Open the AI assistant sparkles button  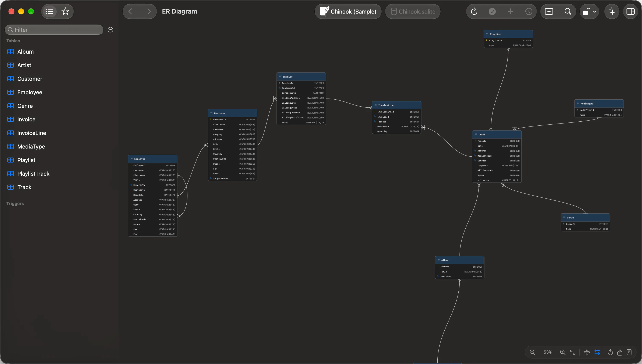click(x=612, y=11)
